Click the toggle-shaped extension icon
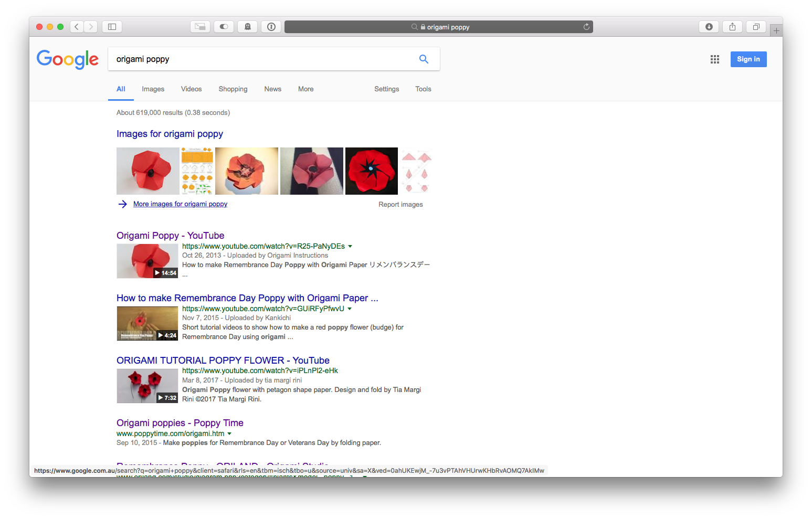The image size is (812, 519). tap(224, 27)
